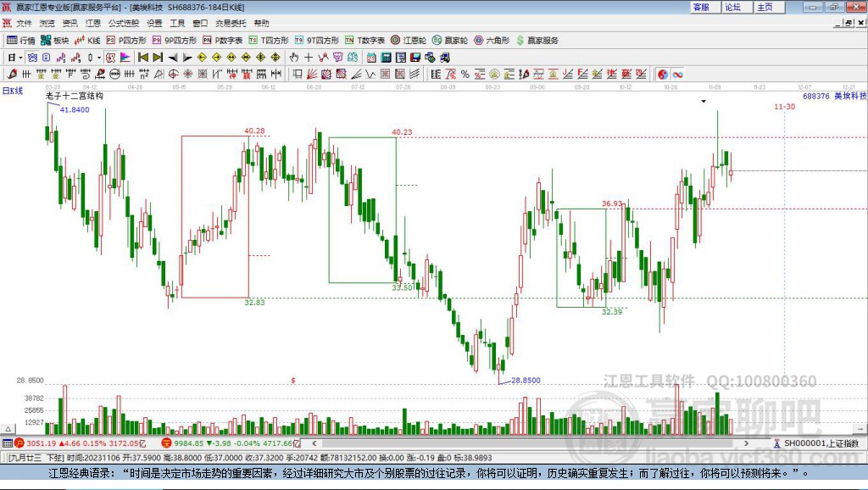The width and height of the screenshot is (868, 490).
Task: Click the floppy disk save icon
Action: [415, 57]
